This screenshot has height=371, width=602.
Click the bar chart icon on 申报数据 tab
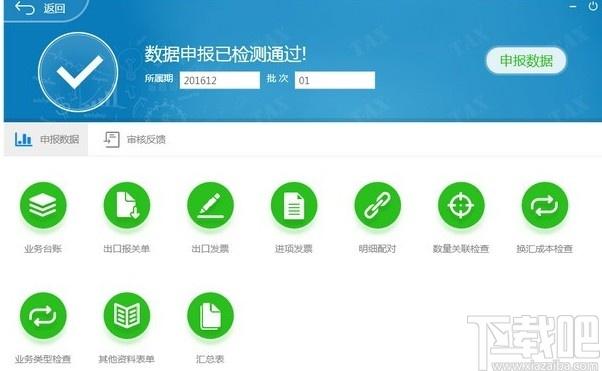tap(23, 139)
